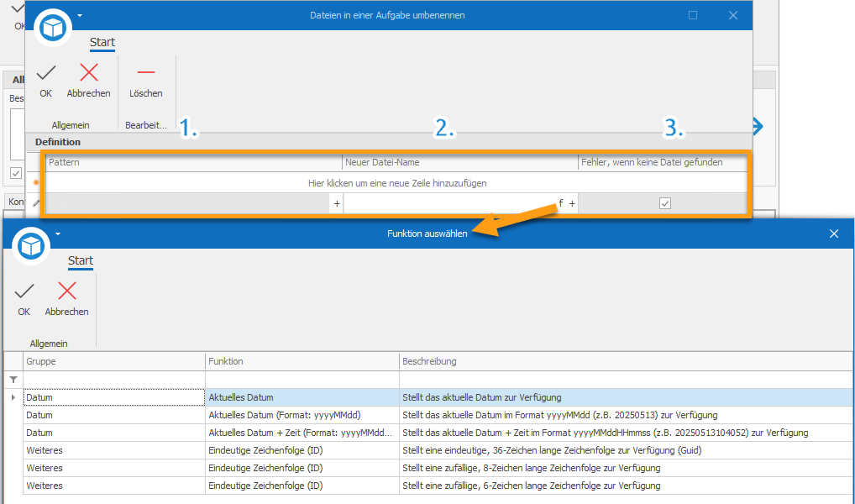
Task: Sort by the Gruppe column header
Action: point(114,361)
